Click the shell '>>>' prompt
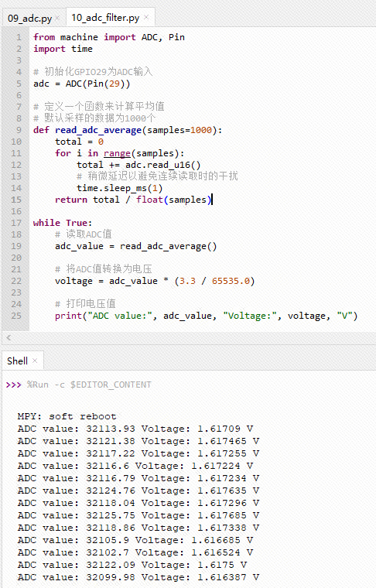The width and height of the screenshot is (376, 588). (x=13, y=385)
